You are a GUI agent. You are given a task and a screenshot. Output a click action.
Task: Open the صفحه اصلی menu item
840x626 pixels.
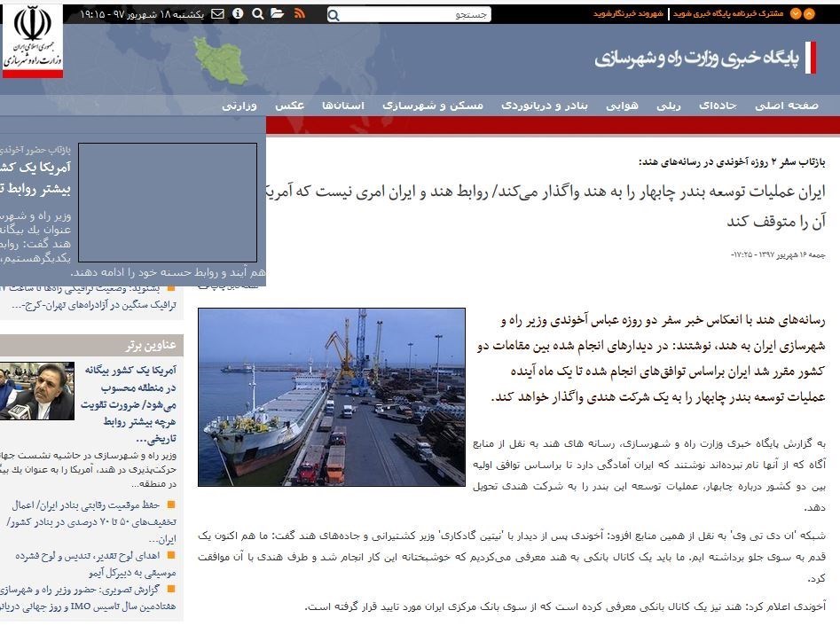(x=786, y=106)
